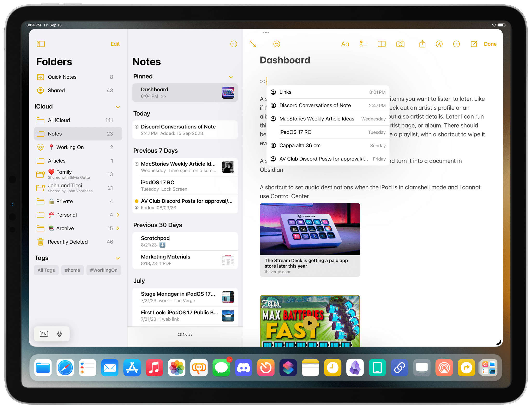Open the note's more options ellipsis
The height and width of the screenshot is (409, 532).
pyautogui.click(x=456, y=44)
